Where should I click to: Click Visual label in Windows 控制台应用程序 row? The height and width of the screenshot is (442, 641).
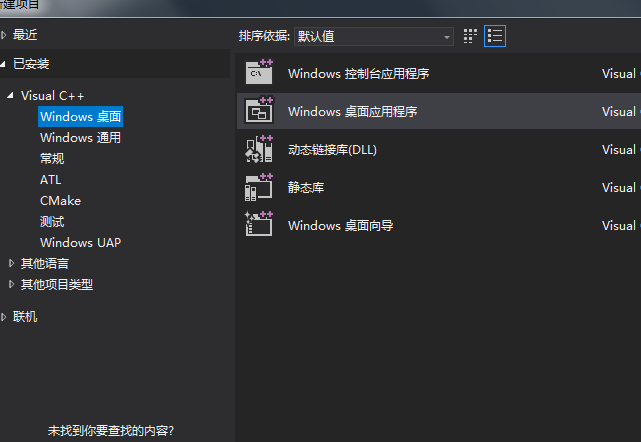tap(619, 74)
